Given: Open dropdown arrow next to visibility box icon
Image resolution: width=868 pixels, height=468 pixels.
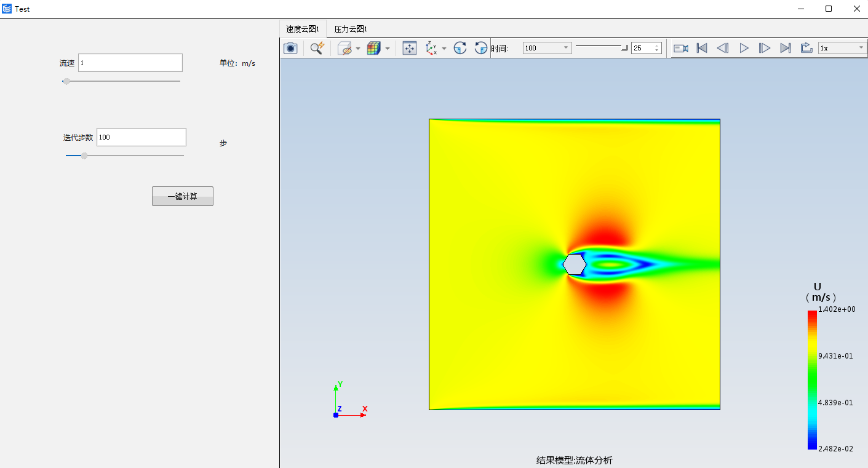Looking at the screenshot, I should pyautogui.click(x=358, y=48).
